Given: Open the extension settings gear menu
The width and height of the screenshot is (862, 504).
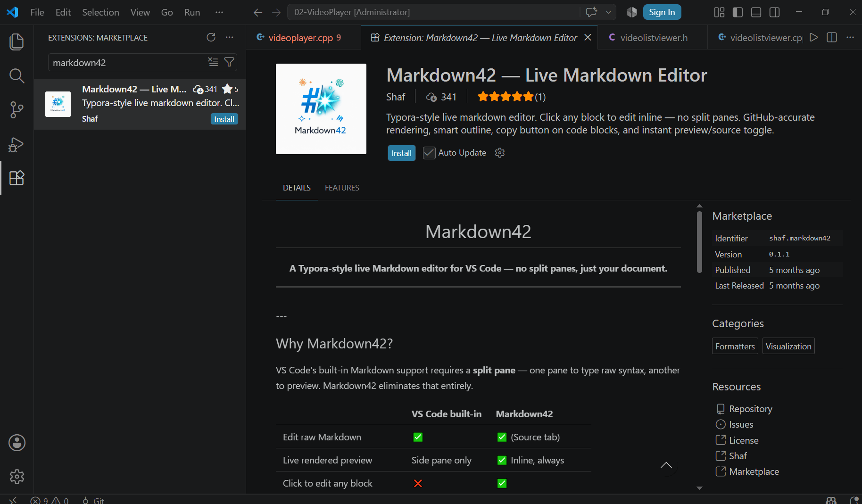Looking at the screenshot, I should point(500,153).
